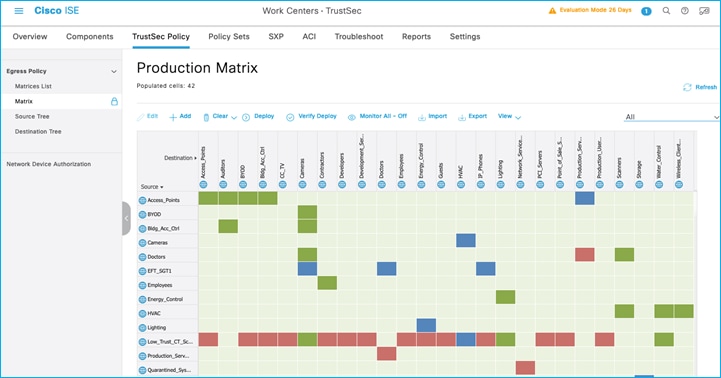
Task: Open the Policy Sets tab
Action: click(229, 37)
